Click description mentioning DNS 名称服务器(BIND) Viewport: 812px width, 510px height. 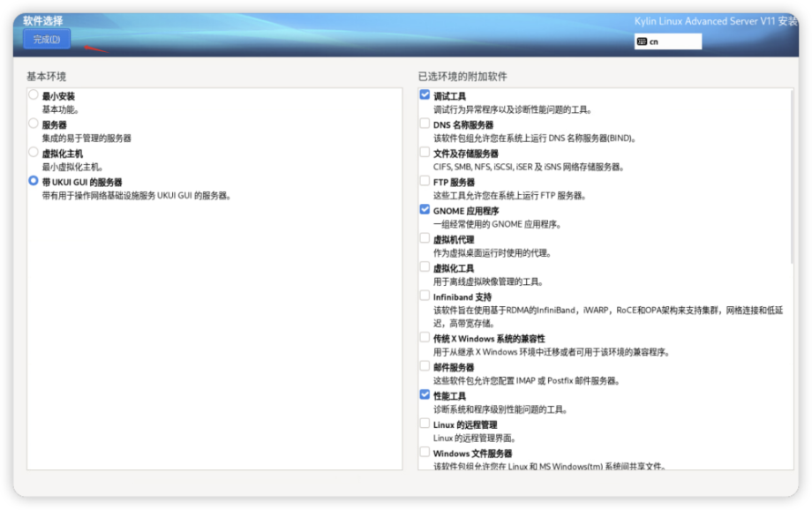click(535, 139)
